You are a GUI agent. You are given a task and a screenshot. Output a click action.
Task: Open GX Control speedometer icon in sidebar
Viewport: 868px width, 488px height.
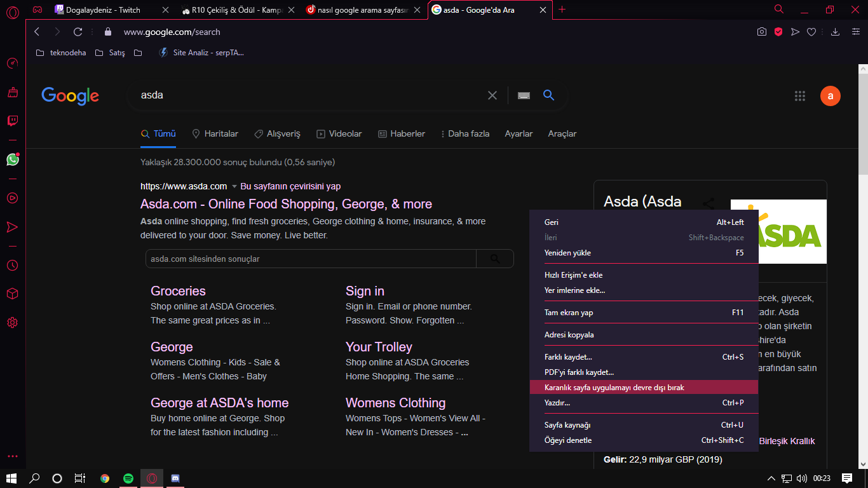[x=12, y=64]
